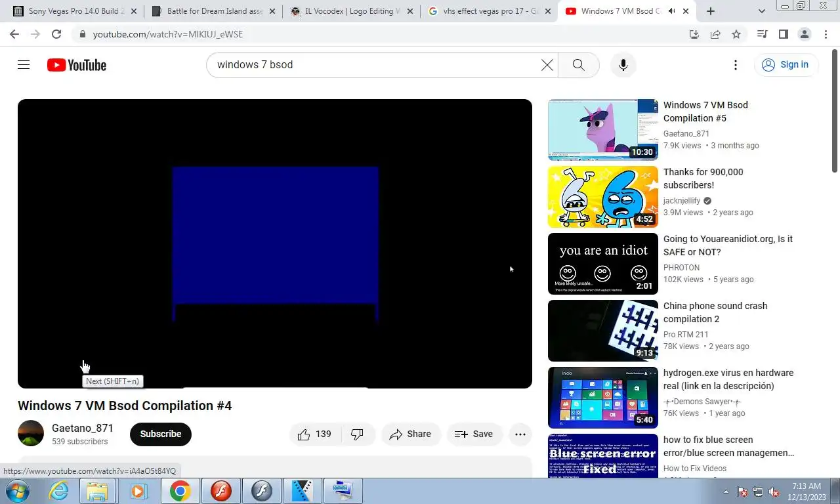Subscribe to Gaetano_871
This screenshot has height=504, width=840.
[161, 434]
